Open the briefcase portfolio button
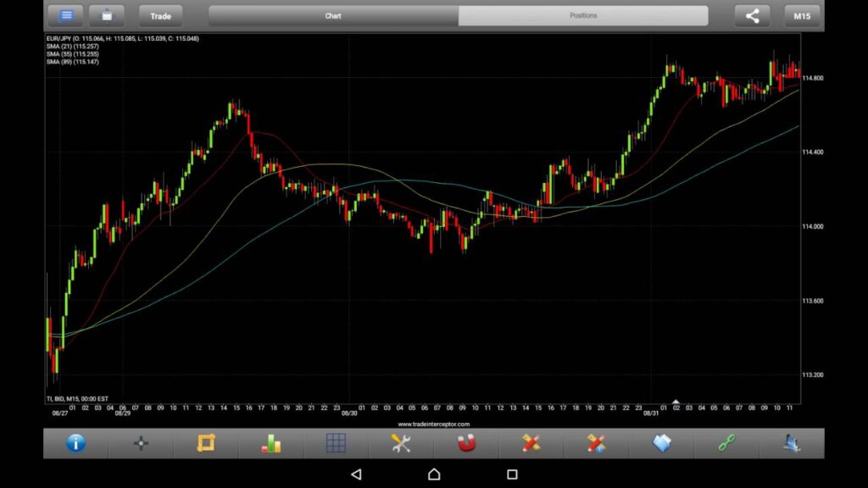Screen dimensions: 868x488 click(x=106, y=15)
